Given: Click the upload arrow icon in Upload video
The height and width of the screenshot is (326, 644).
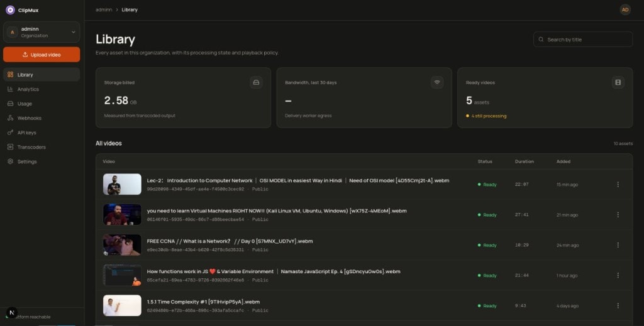Looking at the screenshot, I should click(x=25, y=55).
